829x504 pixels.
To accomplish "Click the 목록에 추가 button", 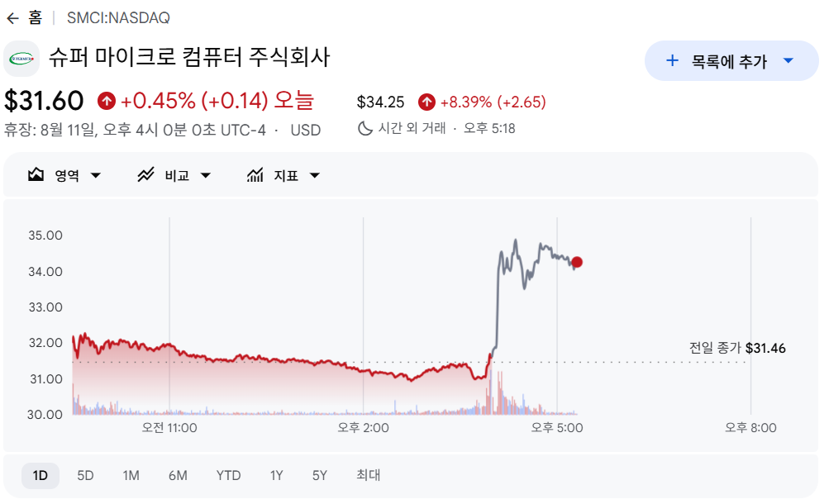I will [731, 61].
